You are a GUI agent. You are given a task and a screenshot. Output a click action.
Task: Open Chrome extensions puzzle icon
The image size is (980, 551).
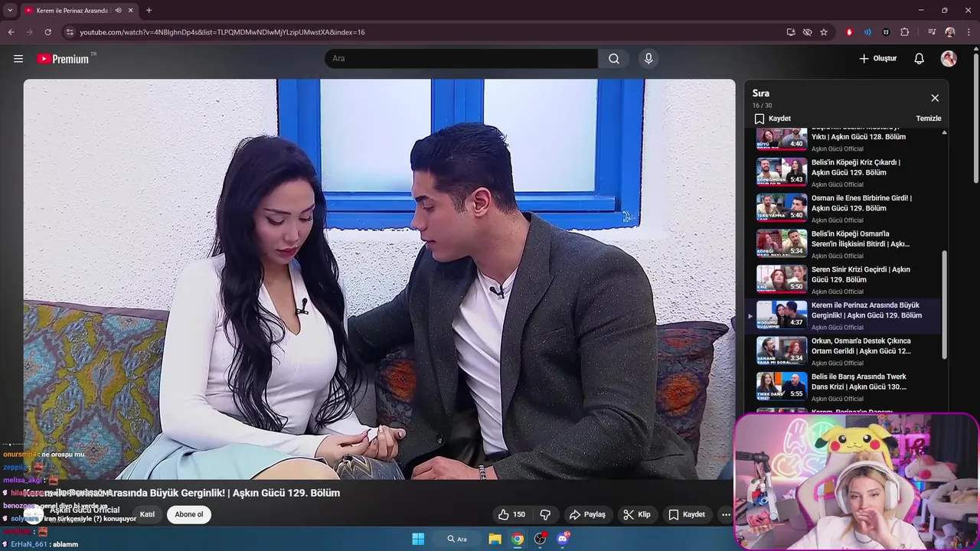[x=905, y=32]
